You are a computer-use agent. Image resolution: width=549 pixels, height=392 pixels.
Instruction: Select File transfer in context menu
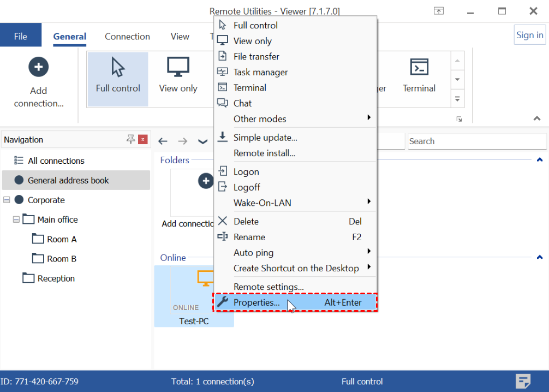[x=256, y=56]
